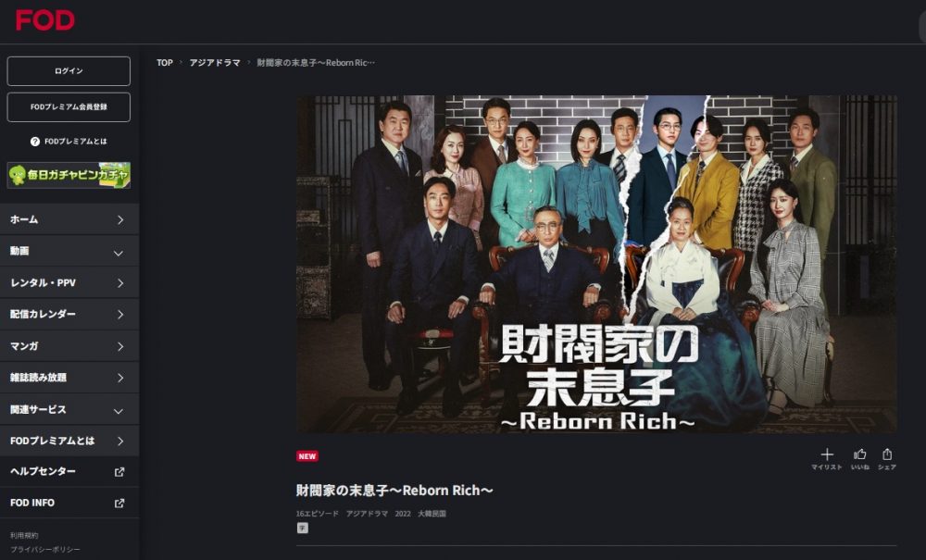Click the ログイン button

pyautogui.click(x=69, y=71)
